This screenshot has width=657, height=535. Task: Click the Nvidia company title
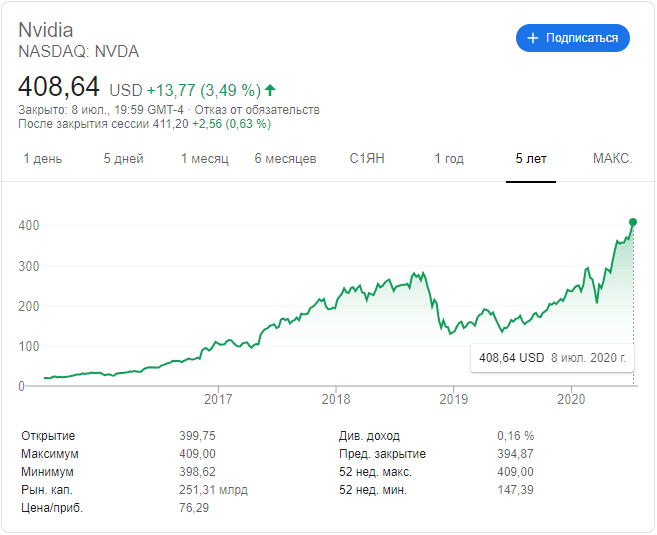46,29
